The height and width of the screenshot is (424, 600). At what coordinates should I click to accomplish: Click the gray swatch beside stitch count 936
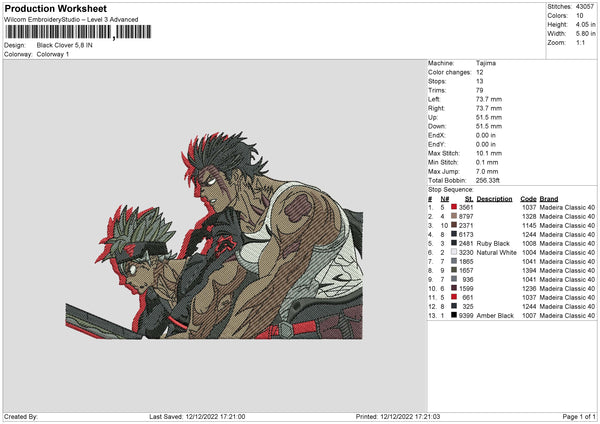pos(454,279)
